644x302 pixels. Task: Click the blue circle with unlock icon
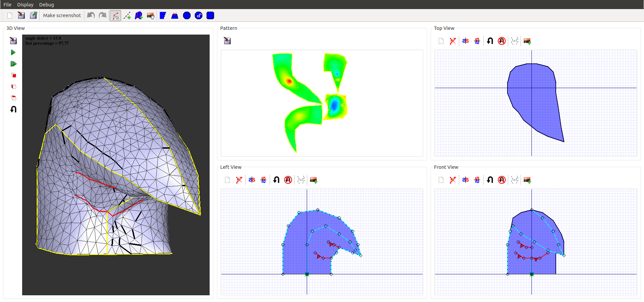click(199, 15)
